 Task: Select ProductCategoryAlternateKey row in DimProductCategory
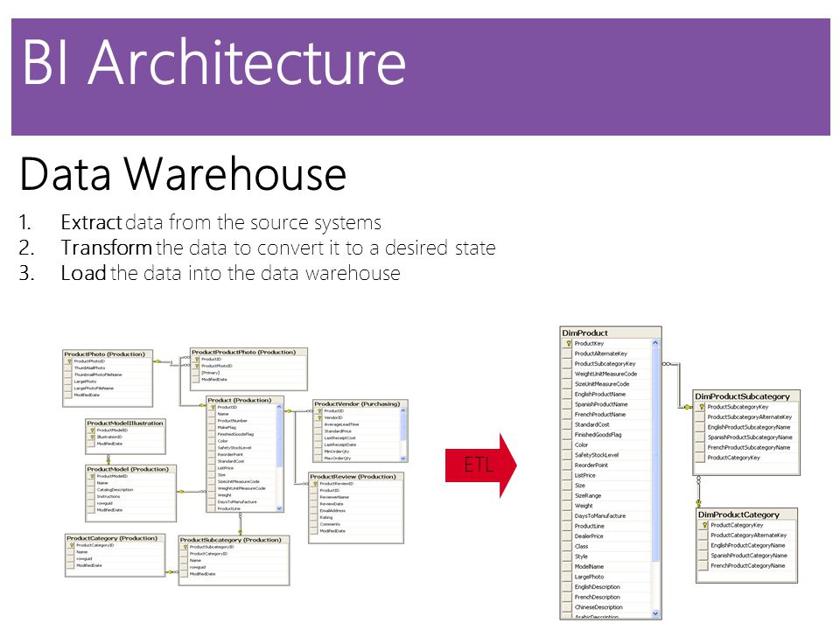[746, 535]
